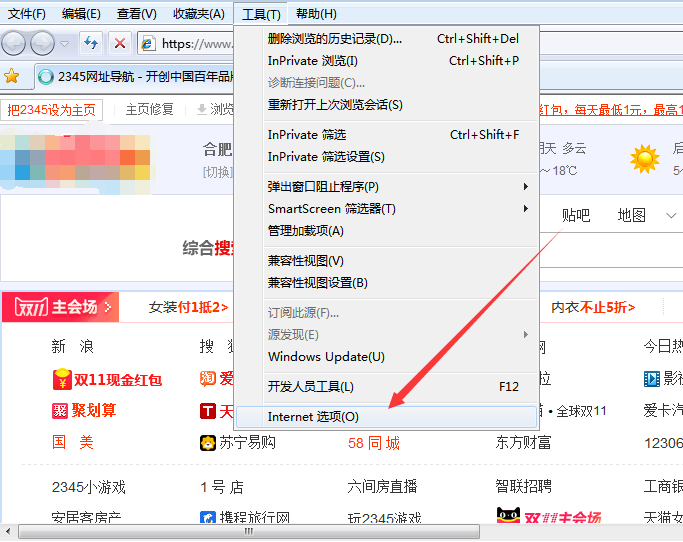This screenshot has height=542, width=683.
Task: Click 国美 site link
Action: (72, 442)
